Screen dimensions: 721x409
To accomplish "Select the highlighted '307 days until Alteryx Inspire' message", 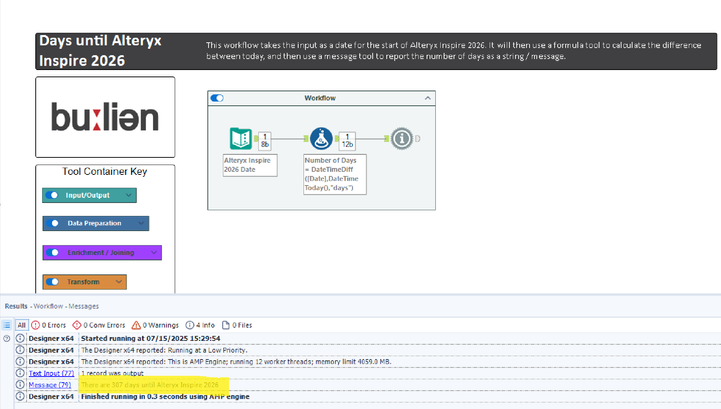I will [x=150, y=385].
